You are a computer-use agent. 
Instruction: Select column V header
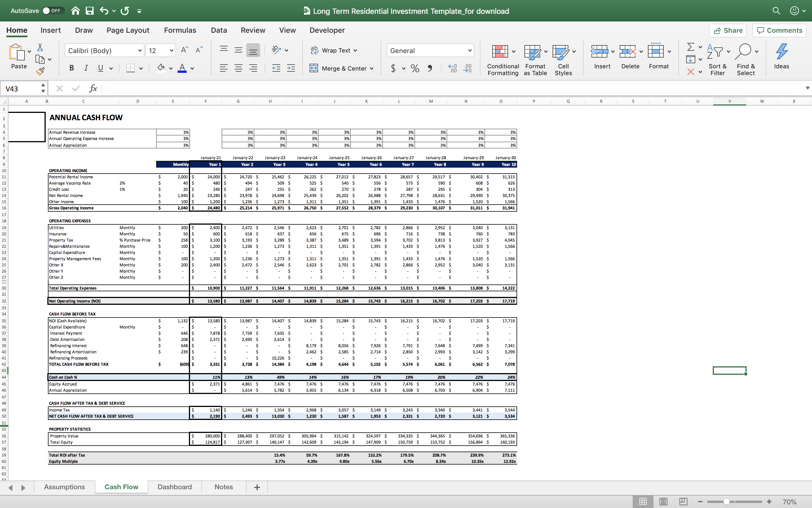[x=729, y=101]
